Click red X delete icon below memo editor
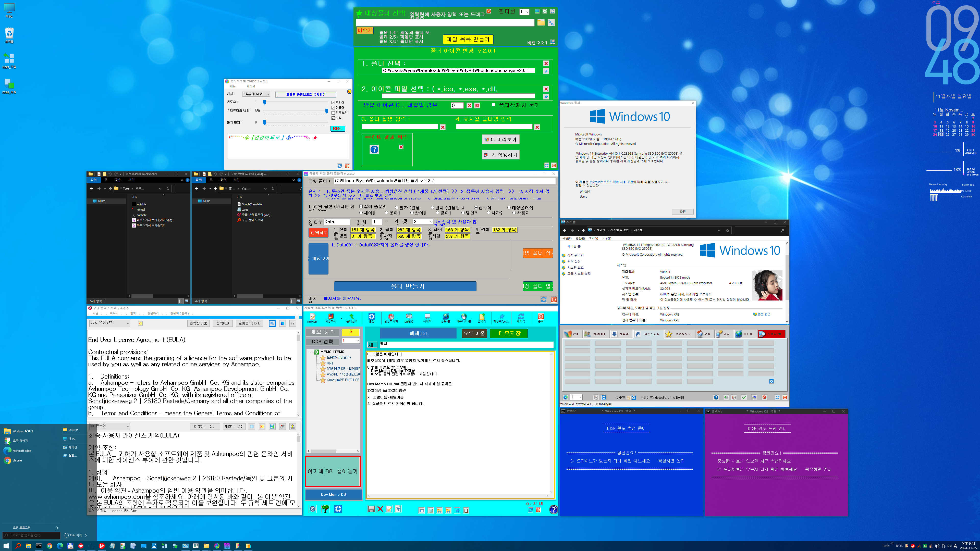The height and width of the screenshot is (551, 980). (x=380, y=509)
